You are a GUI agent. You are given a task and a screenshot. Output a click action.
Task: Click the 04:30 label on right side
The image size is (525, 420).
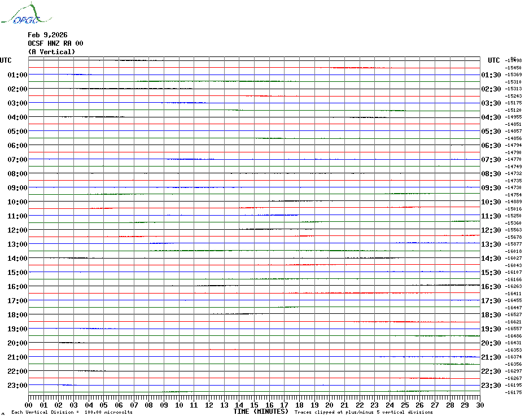[491, 117]
